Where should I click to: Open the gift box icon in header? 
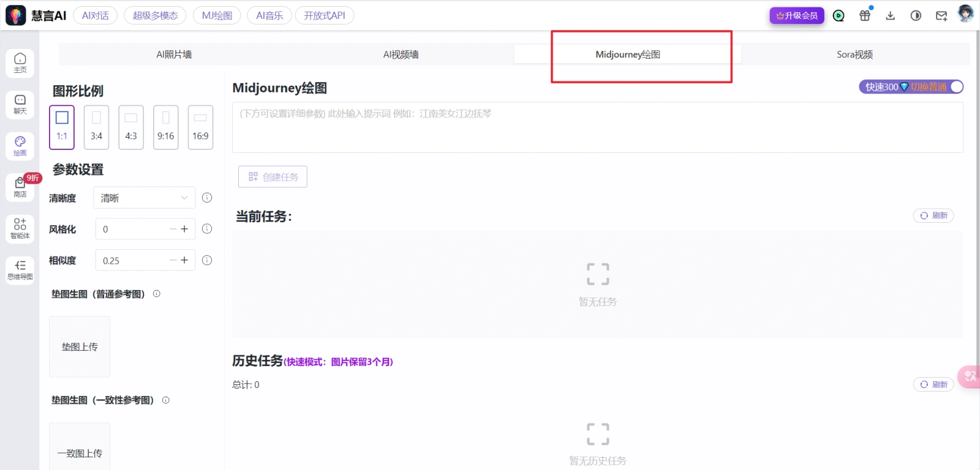(x=865, y=16)
